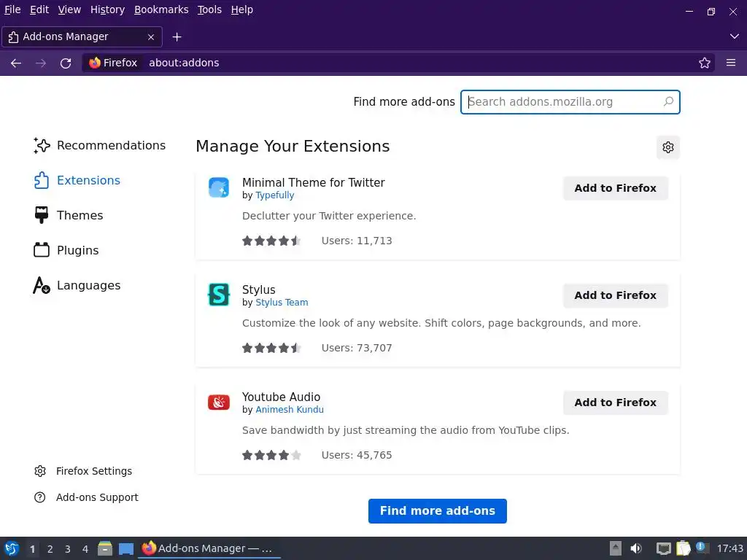Open the file manager taskbar icon

coord(105,548)
